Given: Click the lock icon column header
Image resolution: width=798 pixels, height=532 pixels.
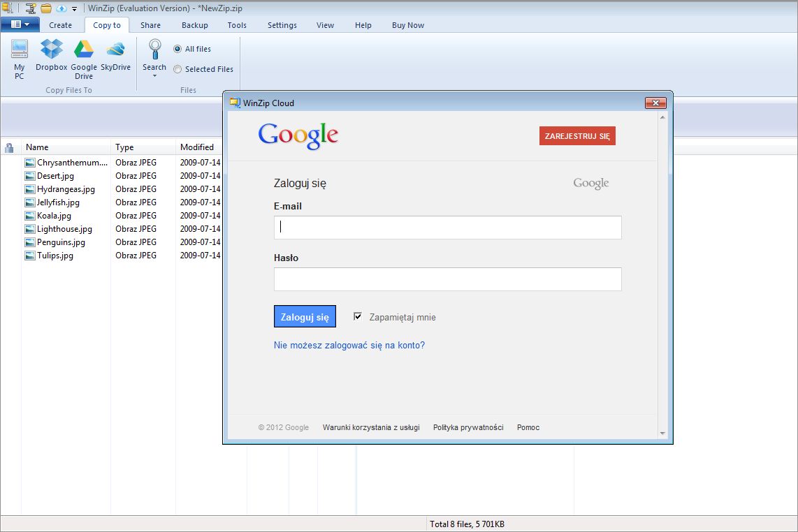Looking at the screenshot, I should click(x=9, y=147).
